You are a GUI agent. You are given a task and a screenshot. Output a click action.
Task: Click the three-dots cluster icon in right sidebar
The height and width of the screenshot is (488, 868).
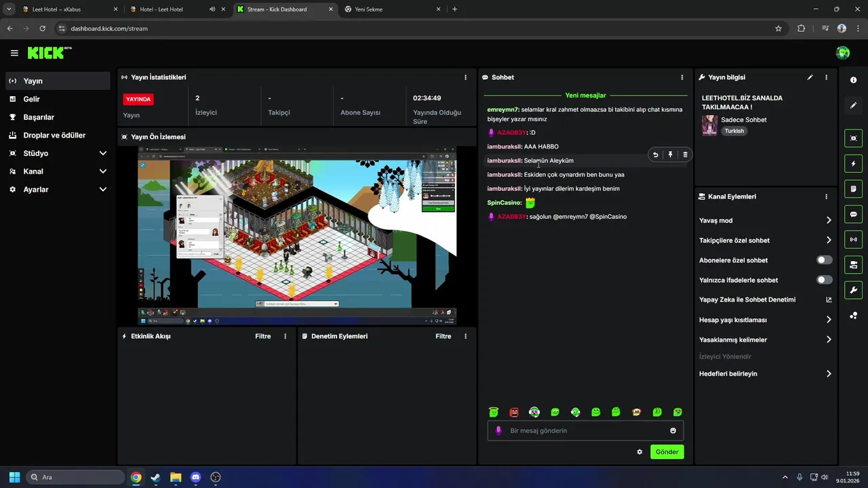(853, 315)
